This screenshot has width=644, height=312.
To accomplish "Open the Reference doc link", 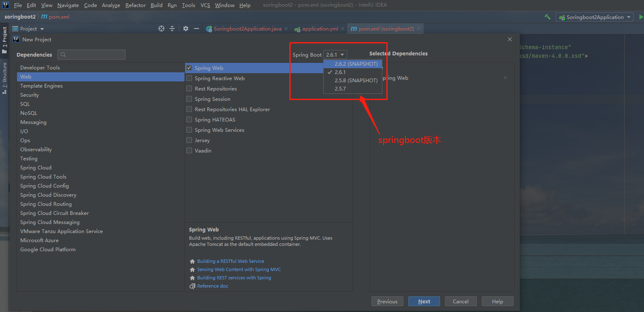I will pyautogui.click(x=213, y=286).
